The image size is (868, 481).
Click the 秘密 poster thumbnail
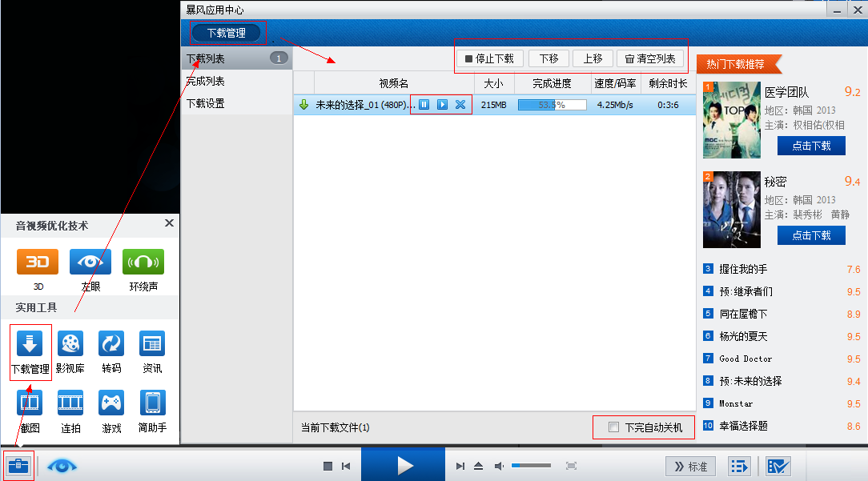731,209
